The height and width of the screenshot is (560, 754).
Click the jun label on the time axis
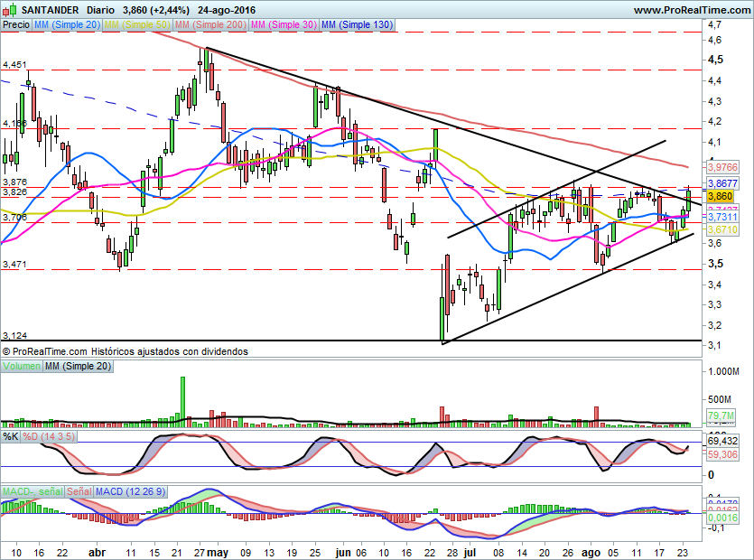click(343, 553)
